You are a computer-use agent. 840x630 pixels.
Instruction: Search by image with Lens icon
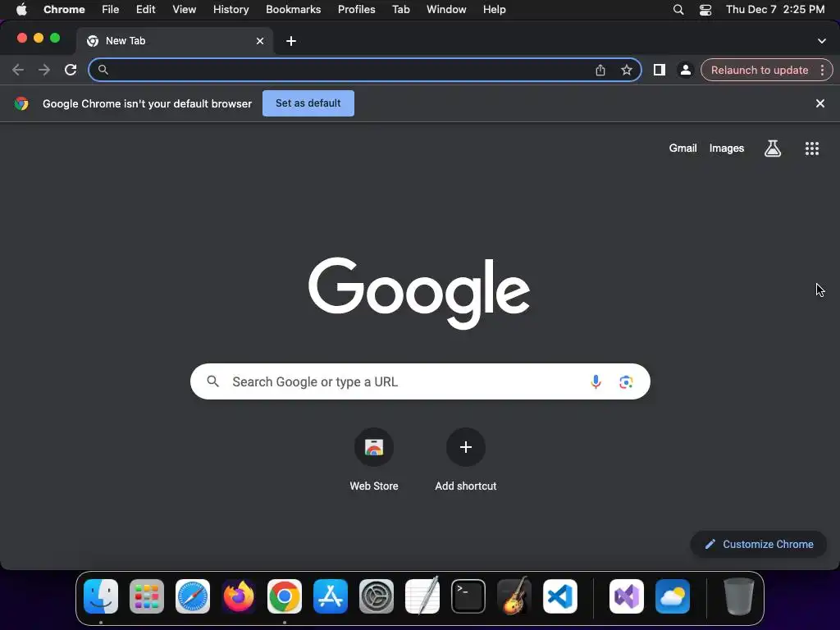pos(626,381)
